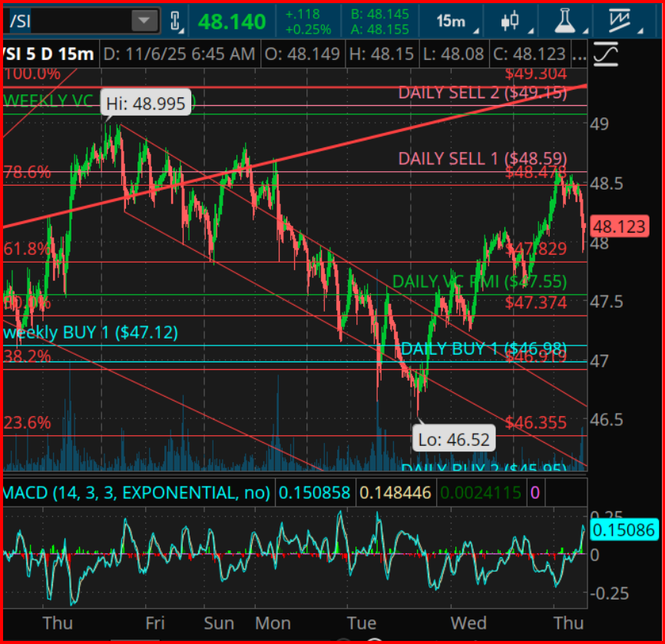Click the drawings and patterns icon
The height and width of the screenshot is (644, 665).
click(620, 20)
